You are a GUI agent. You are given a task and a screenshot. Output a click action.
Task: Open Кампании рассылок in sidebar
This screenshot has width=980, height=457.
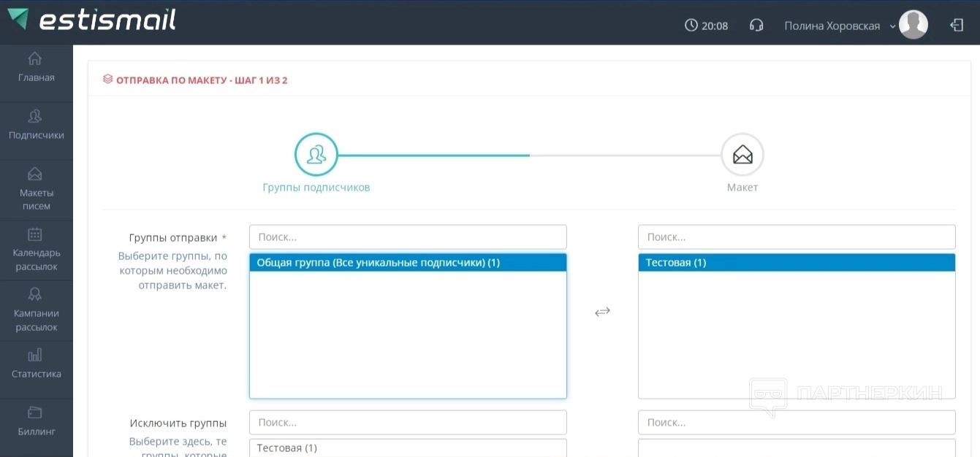pyautogui.click(x=36, y=310)
